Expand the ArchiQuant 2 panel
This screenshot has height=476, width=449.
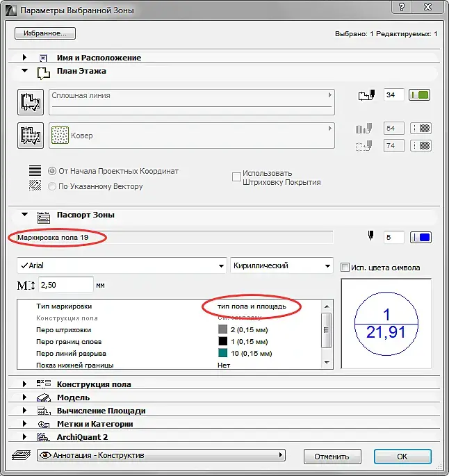tap(24, 437)
